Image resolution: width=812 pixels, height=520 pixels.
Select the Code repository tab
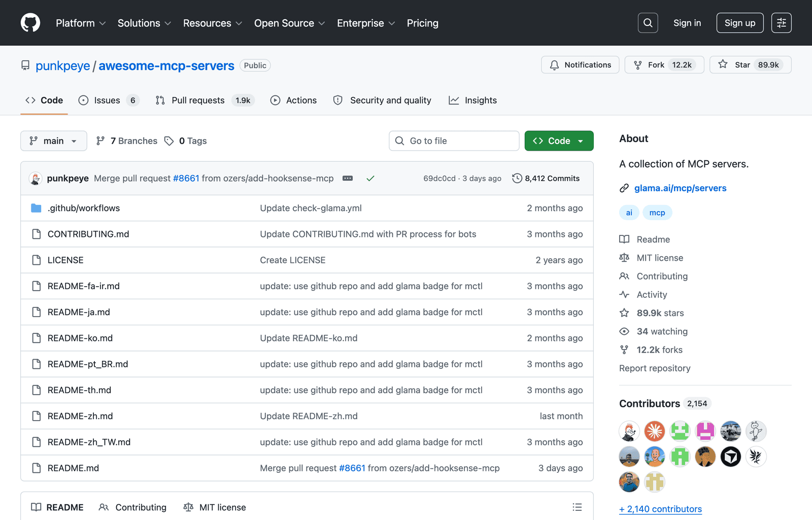coord(44,100)
